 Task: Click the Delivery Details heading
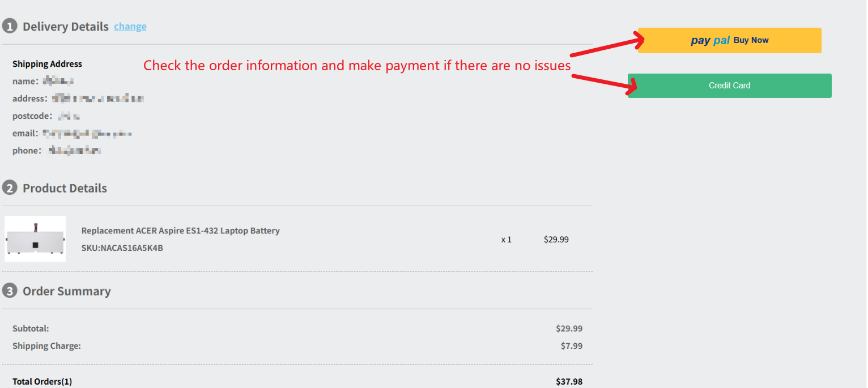coord(66,27)
